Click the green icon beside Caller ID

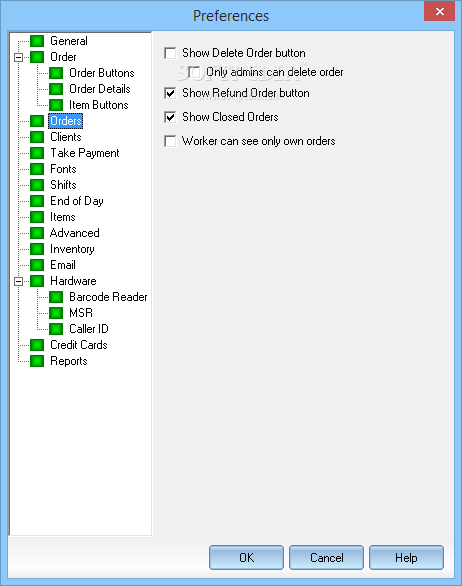(56, 329)
